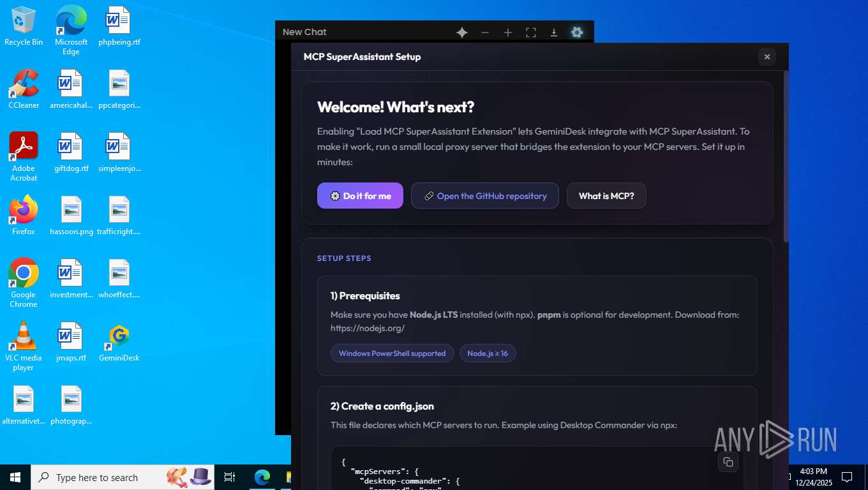Select photograp... image on desktop

click(x=71, y=405)
